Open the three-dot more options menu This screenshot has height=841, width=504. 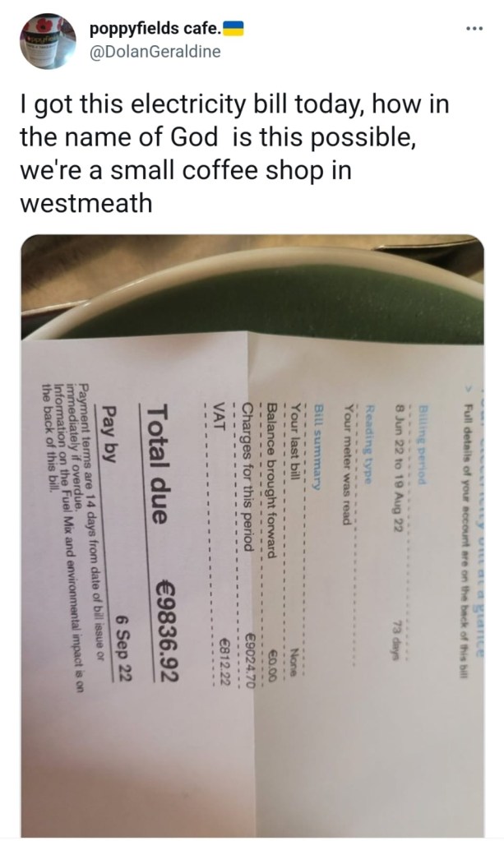coord(474,29)
